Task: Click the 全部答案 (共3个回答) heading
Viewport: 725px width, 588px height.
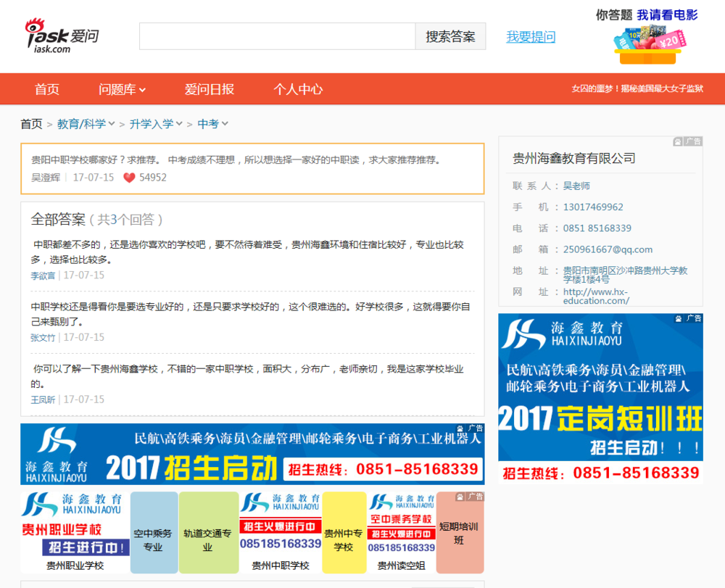Action: click(x=96, y=220)
